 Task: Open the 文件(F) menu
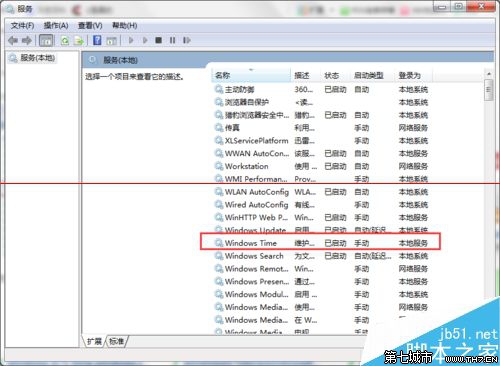click(x=23, y=25)
